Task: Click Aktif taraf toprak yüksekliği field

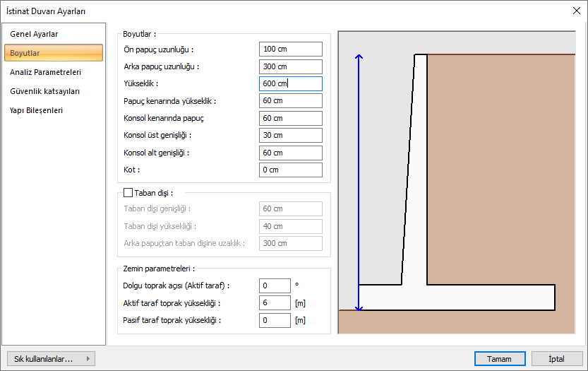Action: (275, 303)
